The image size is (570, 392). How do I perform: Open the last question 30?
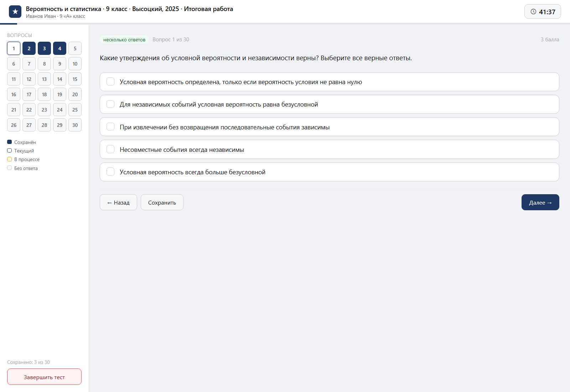[x=75, y=125]
